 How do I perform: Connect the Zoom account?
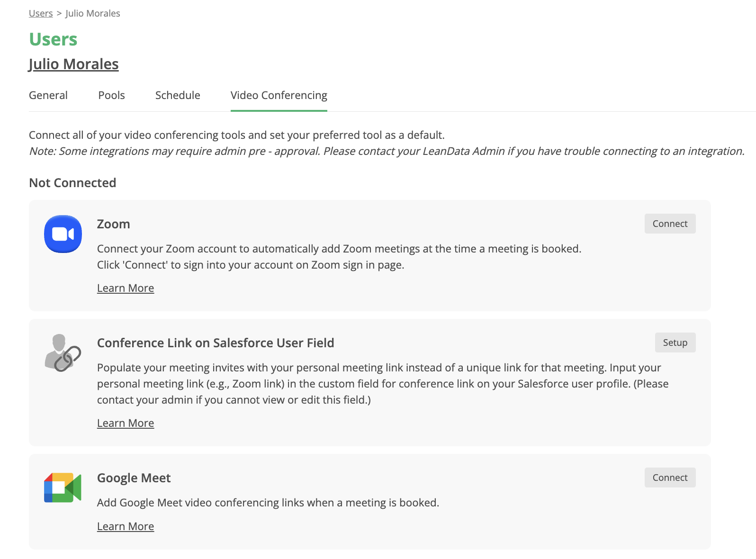point(670,224)
